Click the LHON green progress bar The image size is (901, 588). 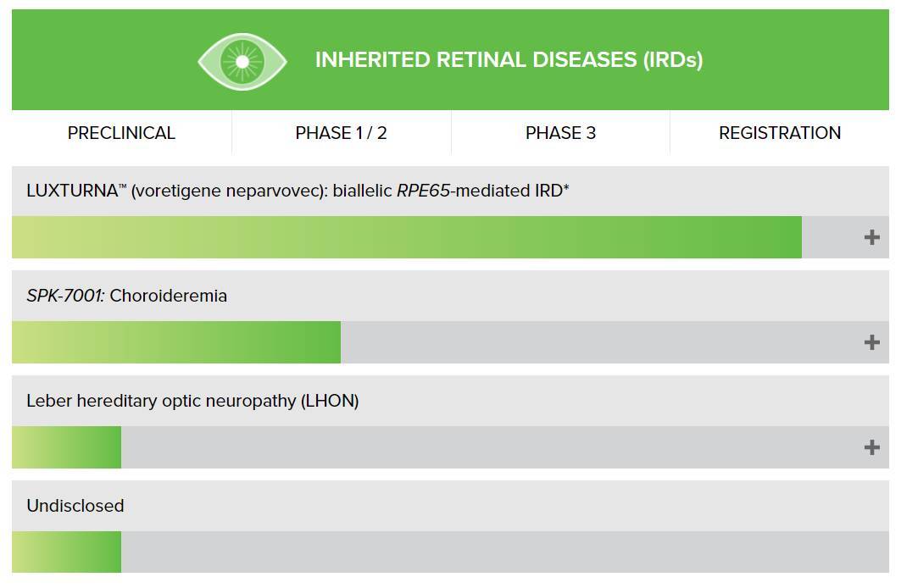point(66,447)
